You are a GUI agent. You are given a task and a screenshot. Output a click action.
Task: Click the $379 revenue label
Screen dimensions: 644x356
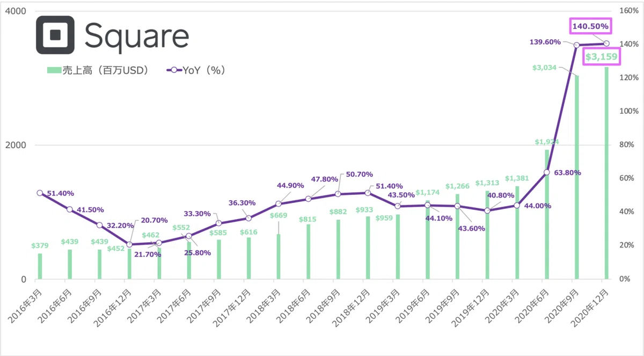[x=40, y=246]
